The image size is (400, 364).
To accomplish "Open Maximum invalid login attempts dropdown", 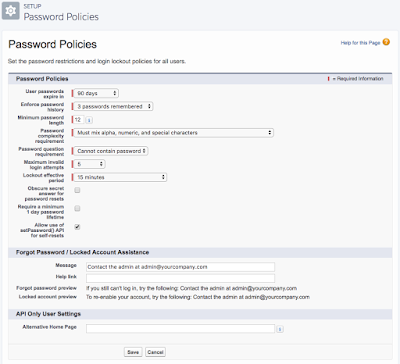I will (89, 164).
